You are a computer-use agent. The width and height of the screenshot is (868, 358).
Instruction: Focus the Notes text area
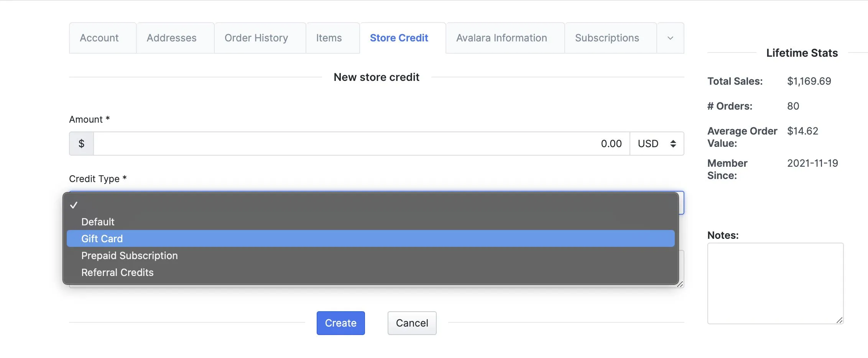pyautogui.click(x=775, y=283)
